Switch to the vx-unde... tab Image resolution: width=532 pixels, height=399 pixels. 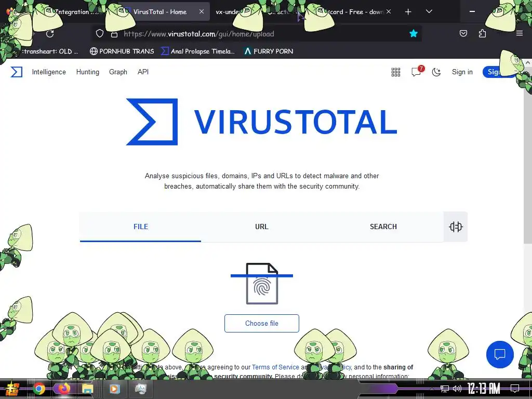tap(228, 12)
